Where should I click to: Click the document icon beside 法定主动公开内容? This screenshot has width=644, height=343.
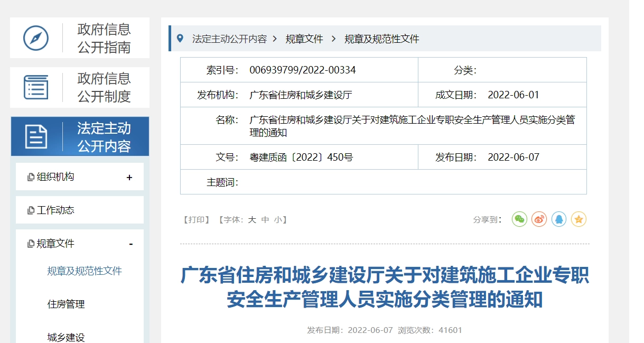click(x=36, y=136)
